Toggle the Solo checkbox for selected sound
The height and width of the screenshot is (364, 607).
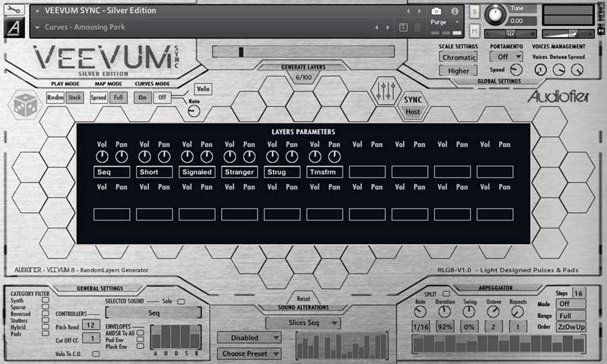click(181, 301)
